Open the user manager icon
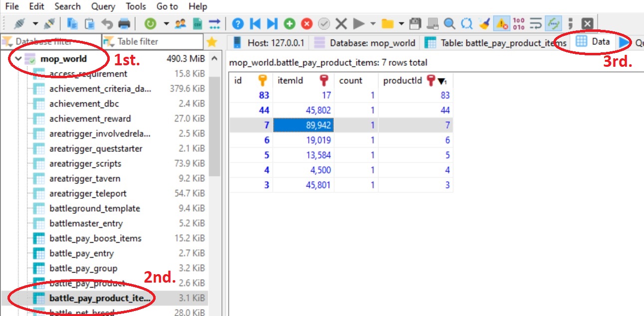The width and height of the screenshot is (644, 316). tap(181, 23)
